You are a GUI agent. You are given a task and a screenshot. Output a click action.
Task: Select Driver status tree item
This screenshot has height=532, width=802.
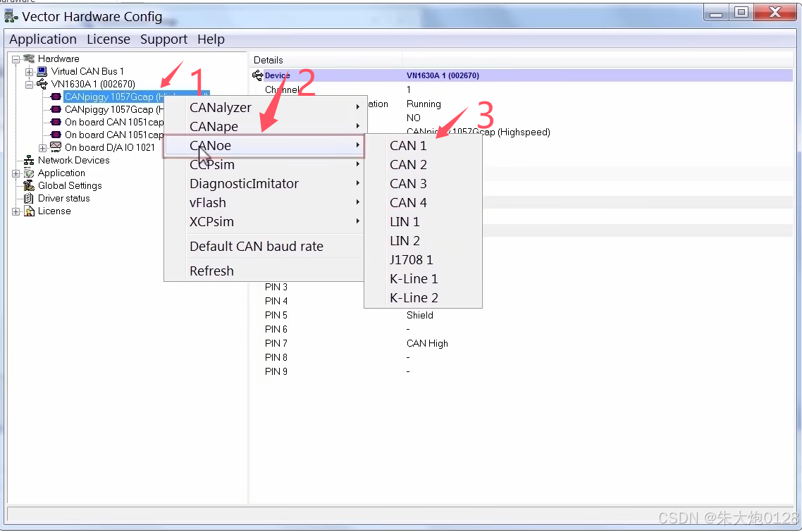point(64,199)
